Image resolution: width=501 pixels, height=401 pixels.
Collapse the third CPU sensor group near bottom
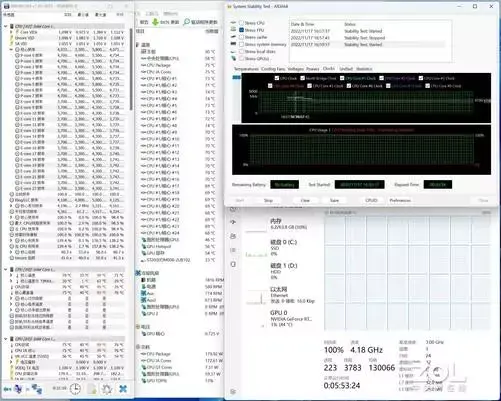tap(6, 339)
